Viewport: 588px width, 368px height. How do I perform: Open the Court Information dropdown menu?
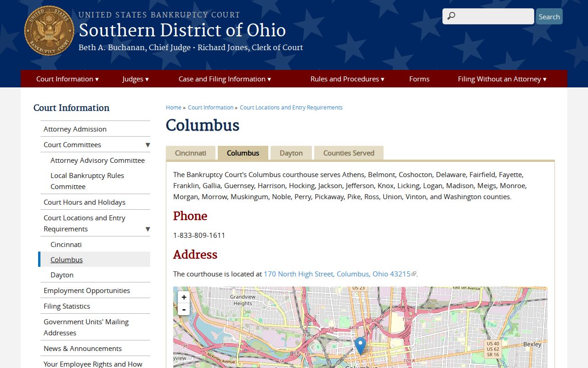68,79
